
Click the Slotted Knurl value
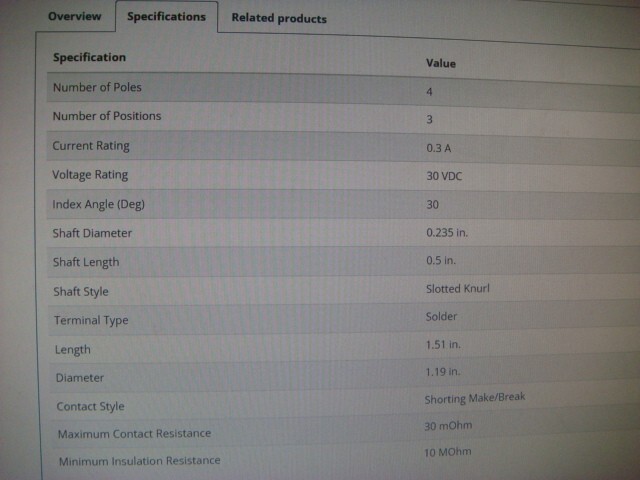[x=457, y=289]
